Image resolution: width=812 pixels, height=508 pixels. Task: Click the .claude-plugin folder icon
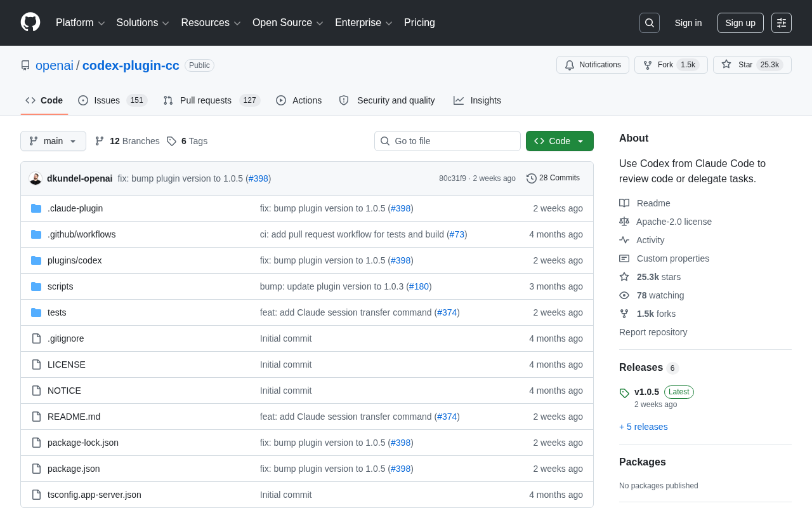(x=36, y=208)
